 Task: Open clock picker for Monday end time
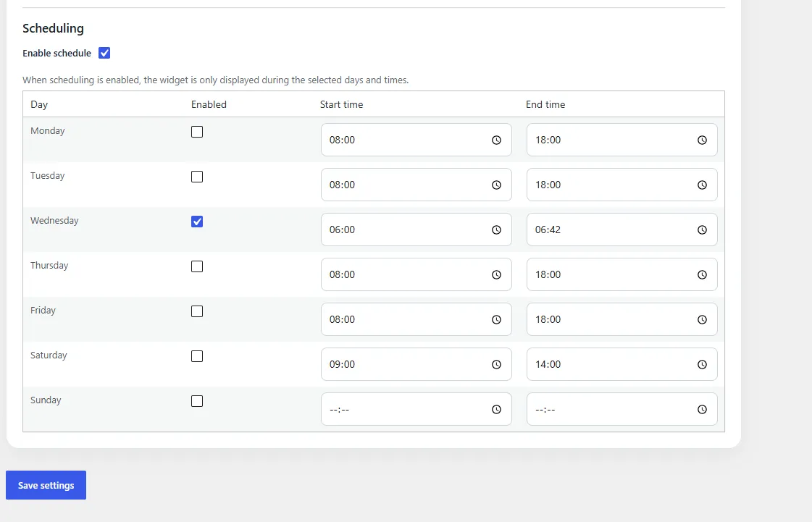tap(702, 140)
